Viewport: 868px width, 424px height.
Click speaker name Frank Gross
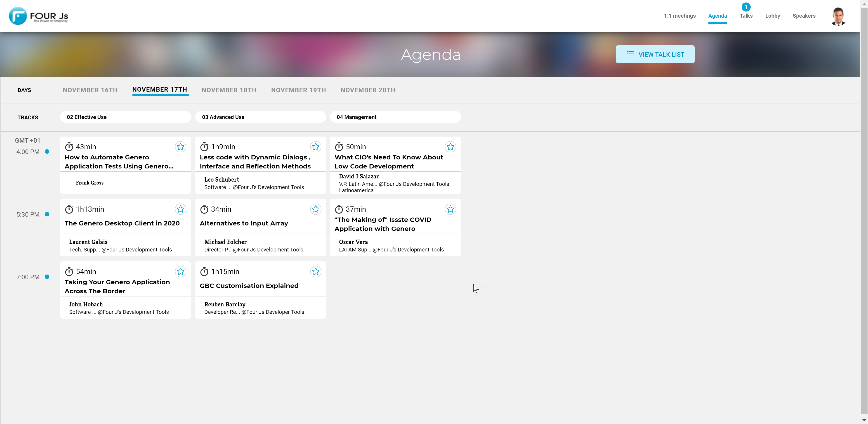(90, 183)
